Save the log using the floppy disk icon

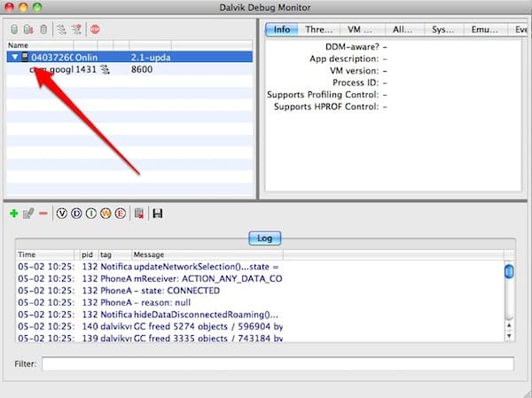157,214
